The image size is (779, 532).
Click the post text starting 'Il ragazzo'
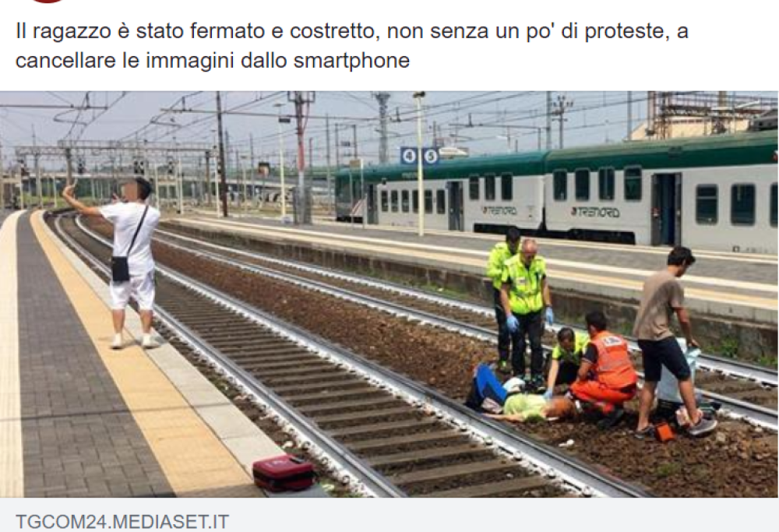[x=352, y=46]
